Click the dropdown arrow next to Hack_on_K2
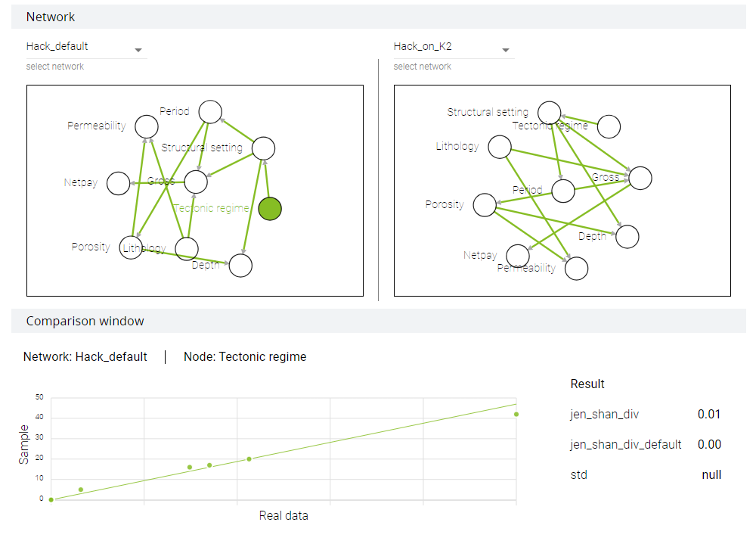Viewport: 756px width, 544px height. 506,50
